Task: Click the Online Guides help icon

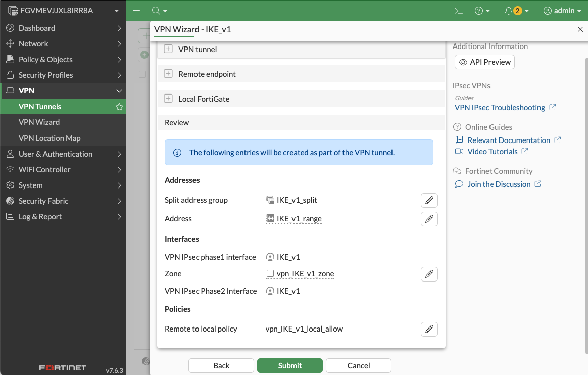Action: (x=457, y=127)
